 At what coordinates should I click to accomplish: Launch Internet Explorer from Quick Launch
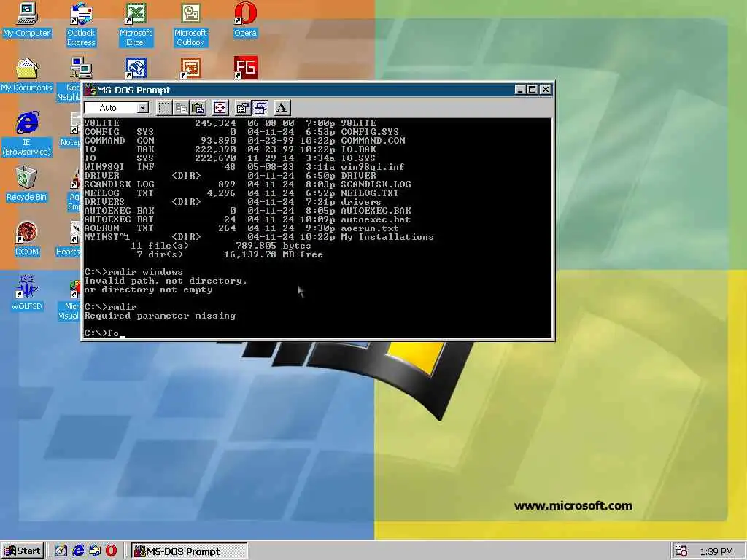(x=78, y=551)
